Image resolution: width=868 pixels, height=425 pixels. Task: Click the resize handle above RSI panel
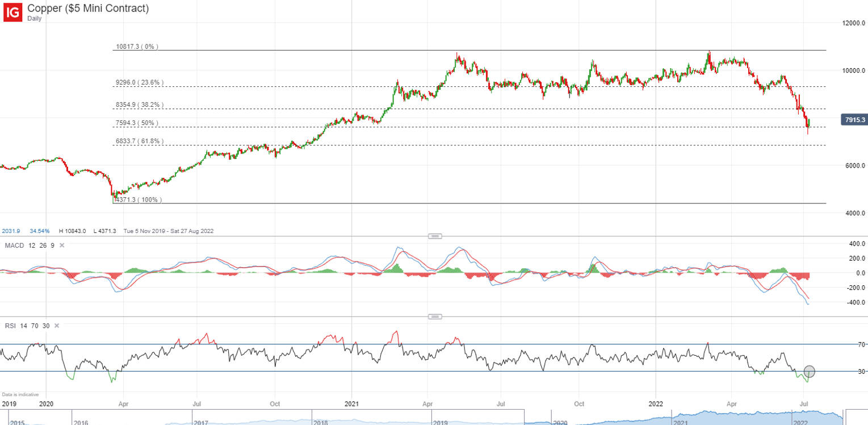435,316
